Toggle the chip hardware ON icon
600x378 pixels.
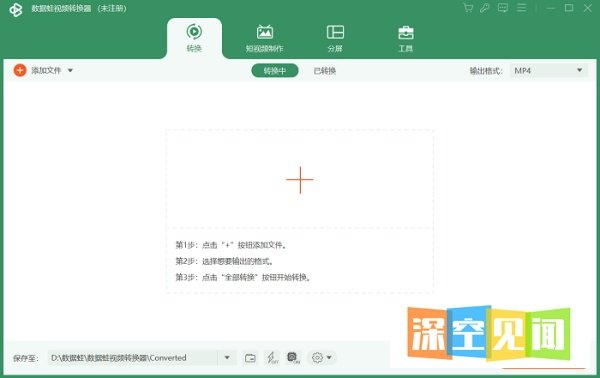click(293, 358)
